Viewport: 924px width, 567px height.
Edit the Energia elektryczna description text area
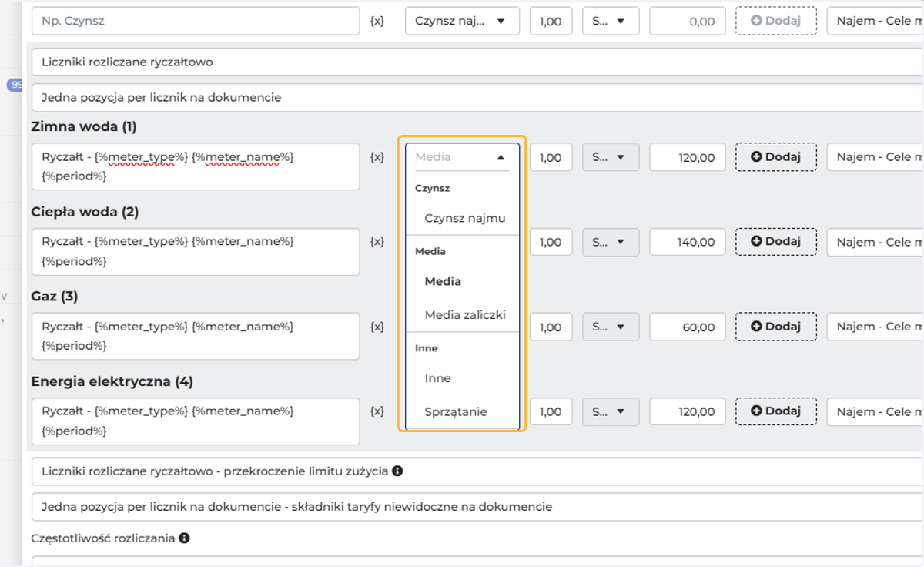point(196,421)
